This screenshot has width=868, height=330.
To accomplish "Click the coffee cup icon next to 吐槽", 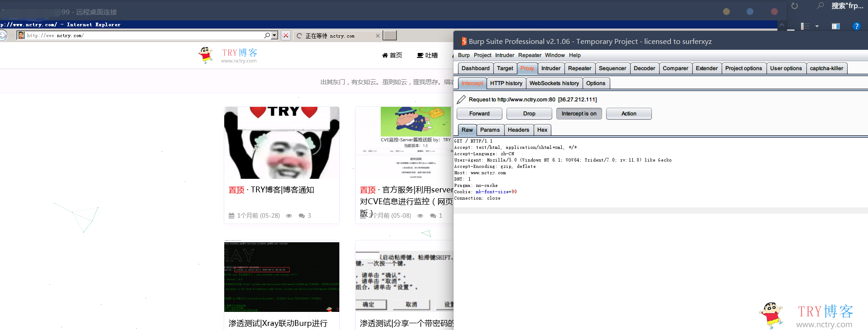I will coord(420,55).
